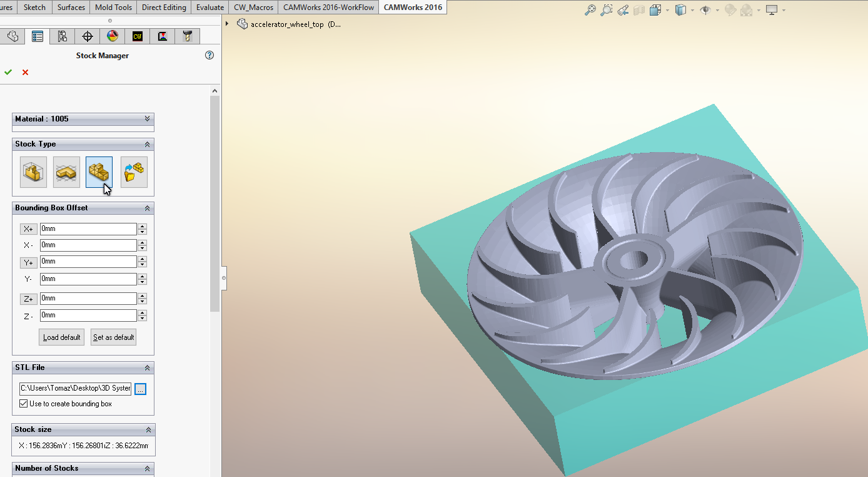Click the Load default button
Image resolution: width=868 pixels, height=477 pixels.
click(x=61, y=337)
